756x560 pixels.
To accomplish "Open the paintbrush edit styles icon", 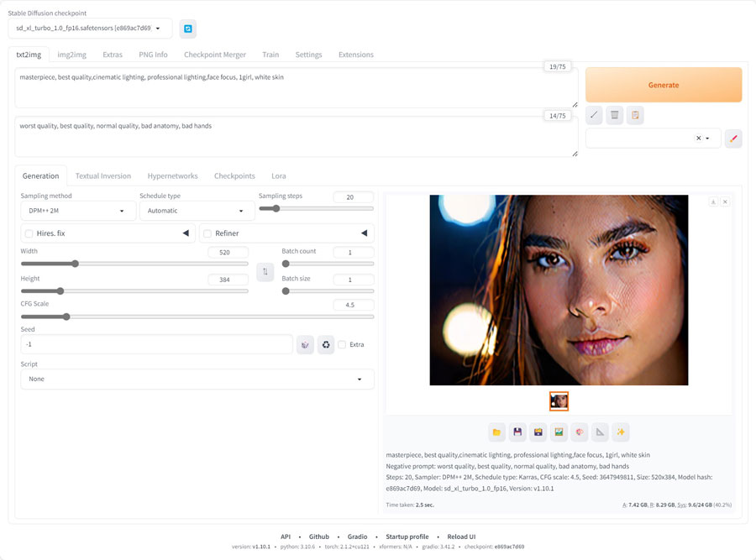I will [x=733, y=139].
